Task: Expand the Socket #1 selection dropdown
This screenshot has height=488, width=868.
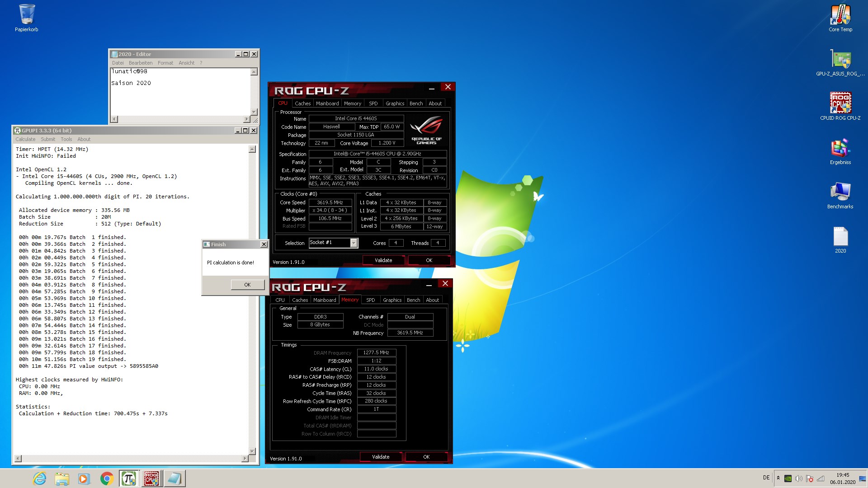Action: coord(354,243)
